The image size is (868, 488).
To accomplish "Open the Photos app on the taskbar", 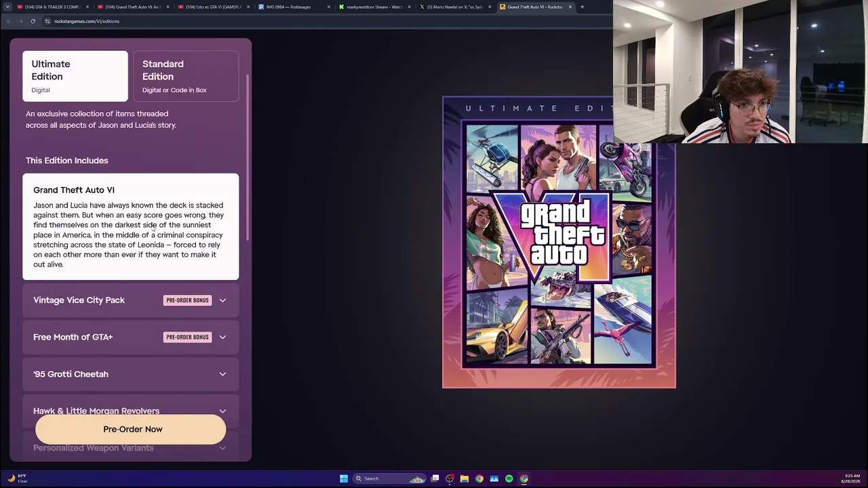I will click(x=494, y=479).
